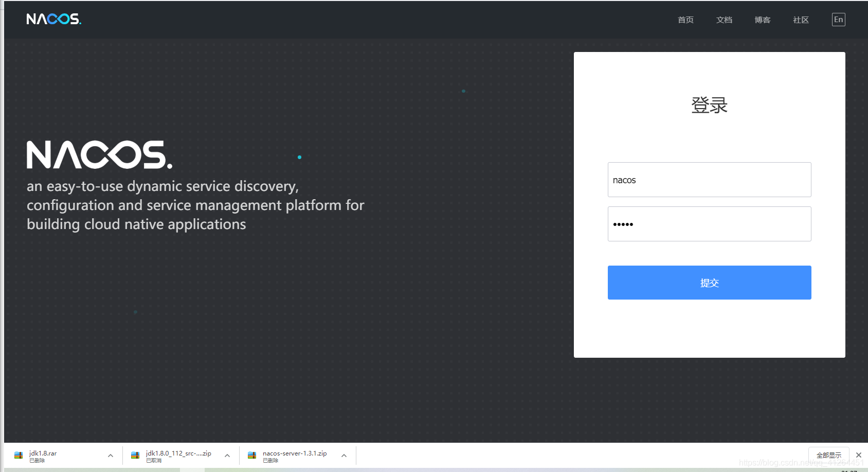Close the downloads bar

(x=859, y=455)
